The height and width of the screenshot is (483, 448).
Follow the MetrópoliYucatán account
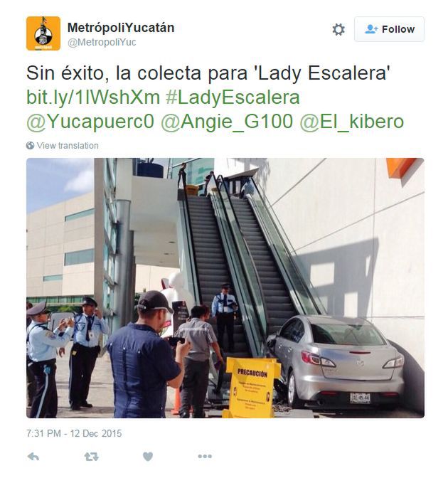point(389,29)
